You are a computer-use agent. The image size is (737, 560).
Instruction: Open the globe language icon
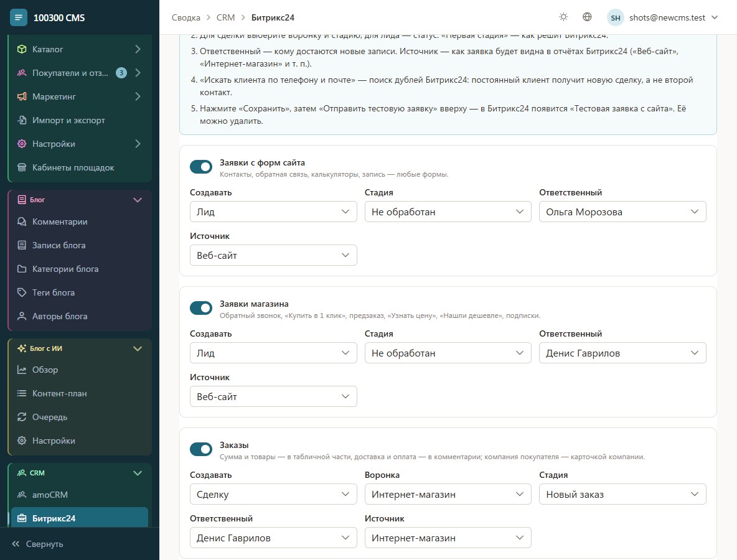[x=587, y=17]
